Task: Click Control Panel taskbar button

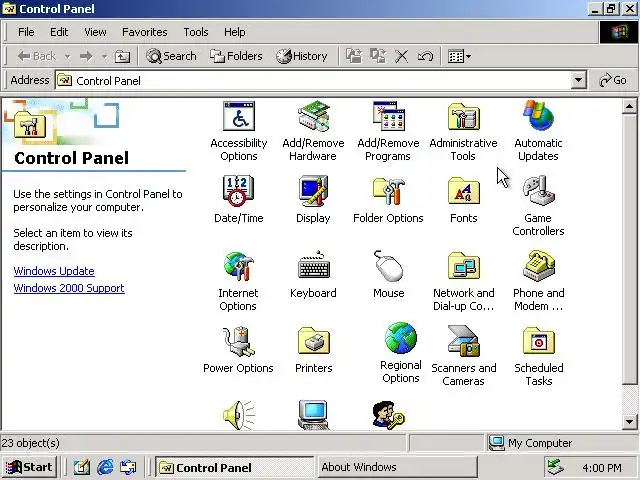Action: coord(234,467)
